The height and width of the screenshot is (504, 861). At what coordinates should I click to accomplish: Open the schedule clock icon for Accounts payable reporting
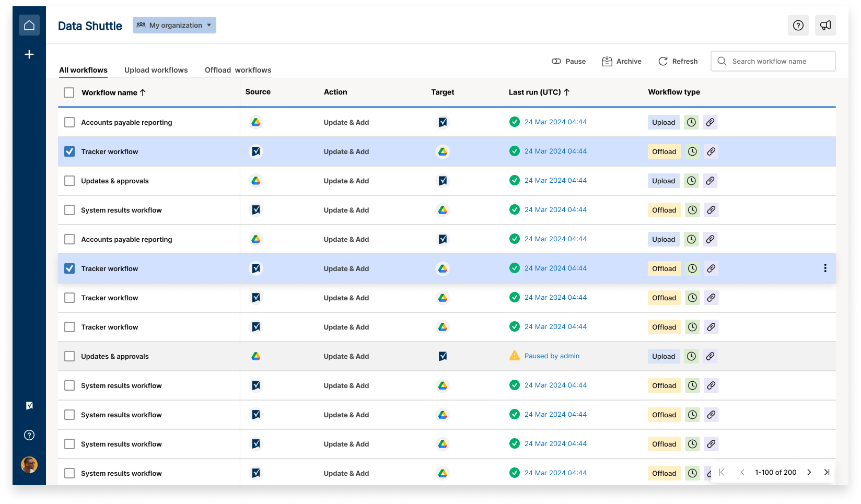pyautogui.click(x=691, y=122)
